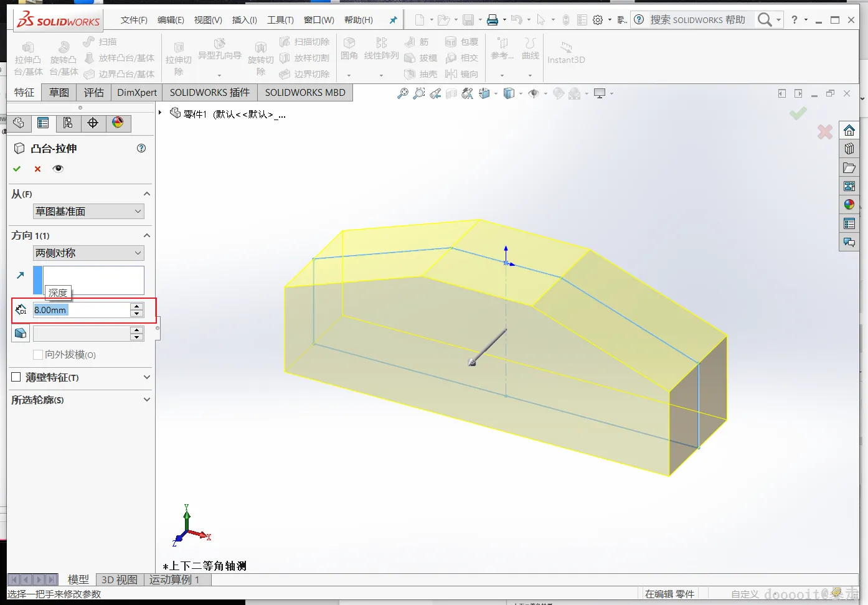Toggle the menu bar pin icon

click(x=393, y=20)
